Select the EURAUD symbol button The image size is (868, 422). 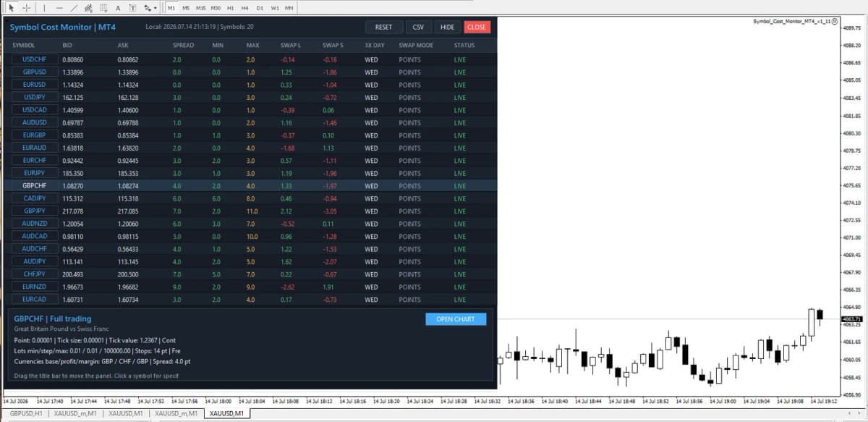point(34,148)
